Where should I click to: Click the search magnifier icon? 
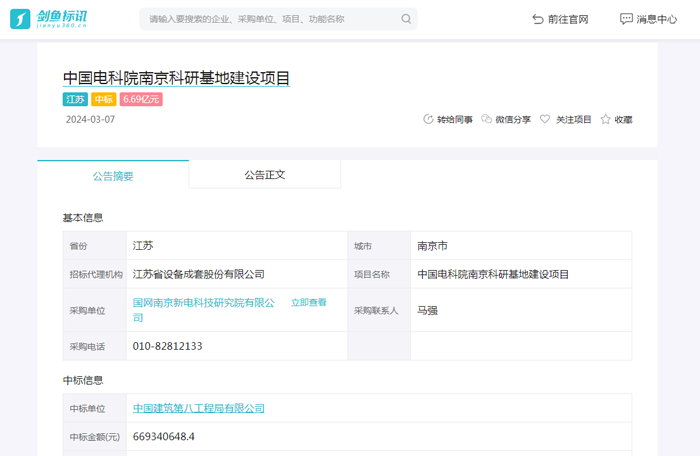pos(406,19)
